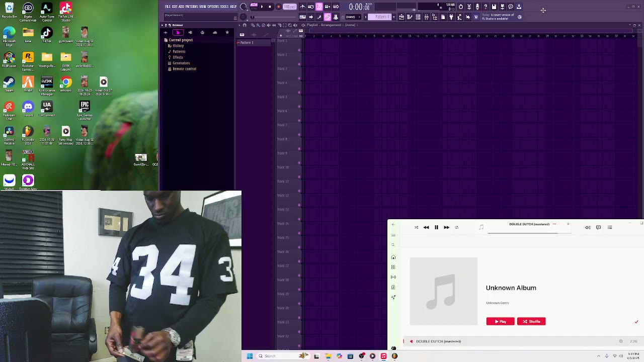Toggle the Track 1 mute dot
The height and width of the screenshot is (362, 644).
(x=299, y=50)
